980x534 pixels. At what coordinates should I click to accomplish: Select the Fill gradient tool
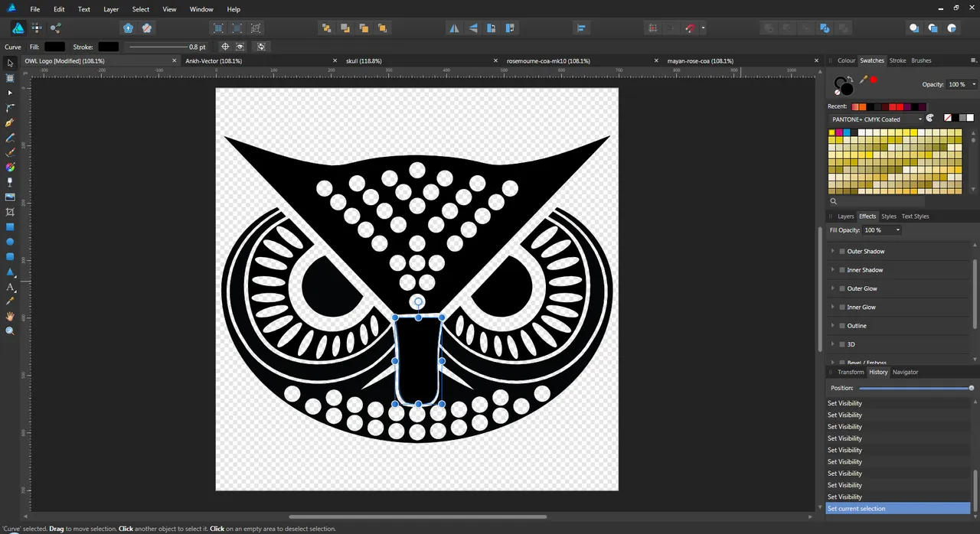(x=10, y=167)
